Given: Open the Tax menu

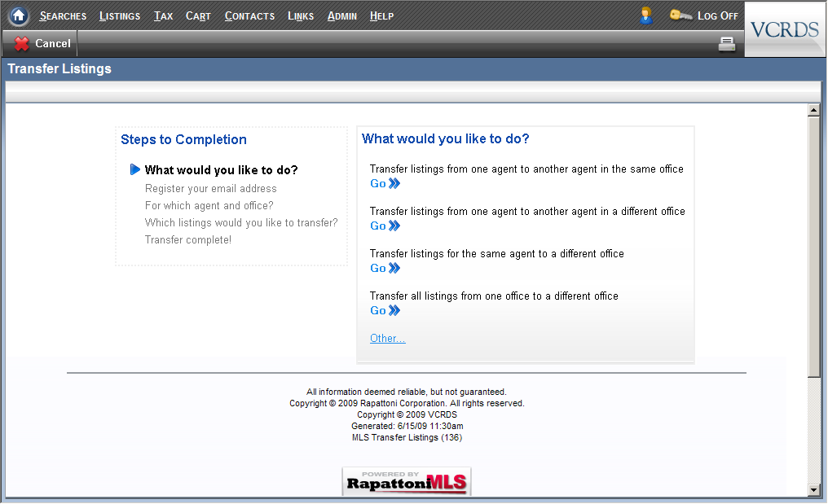Looking at the screenshot, I should [x=163, y=16].
